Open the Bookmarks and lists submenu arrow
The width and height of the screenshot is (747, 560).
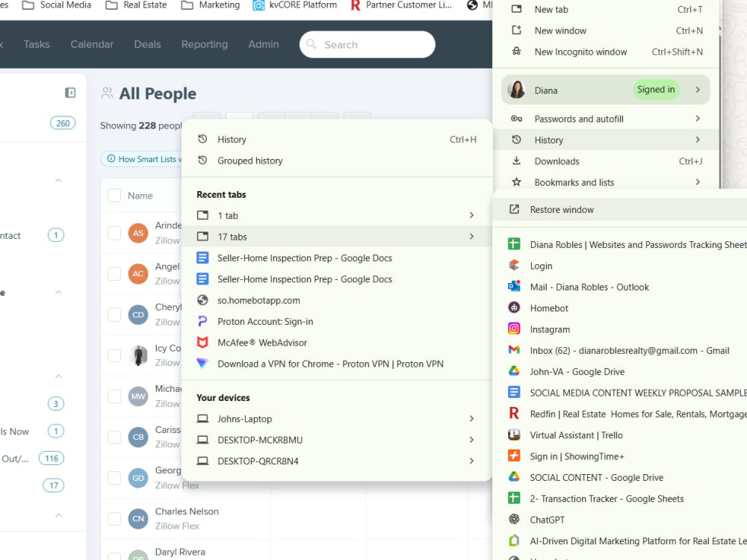698,182
